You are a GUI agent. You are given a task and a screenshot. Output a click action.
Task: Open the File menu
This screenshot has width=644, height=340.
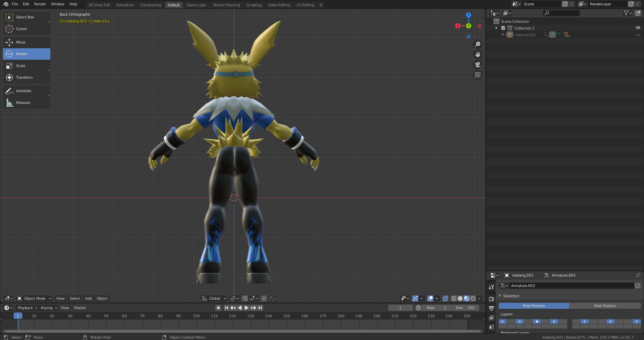[x=15, y=4]
